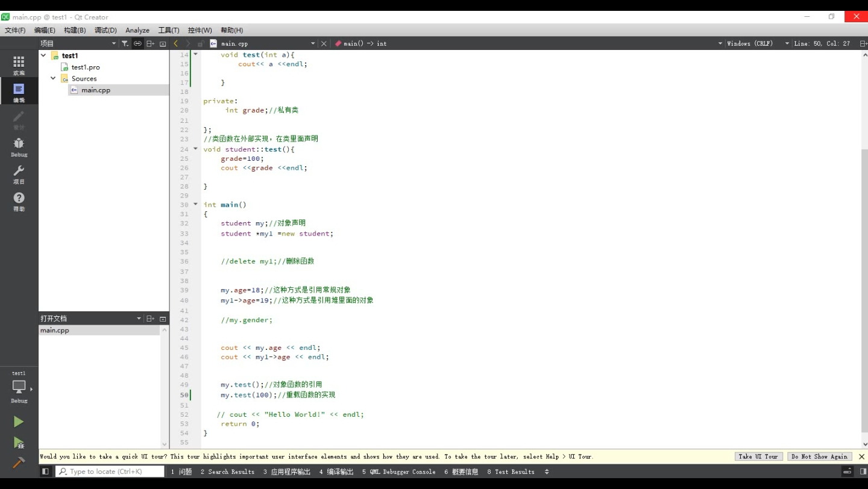
Task: Collapse the Sources tree node
Action: 53,78
